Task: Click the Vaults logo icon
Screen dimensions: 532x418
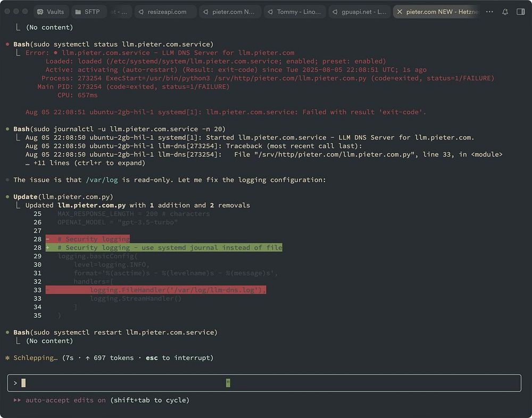Action: (x=40, y=12)
